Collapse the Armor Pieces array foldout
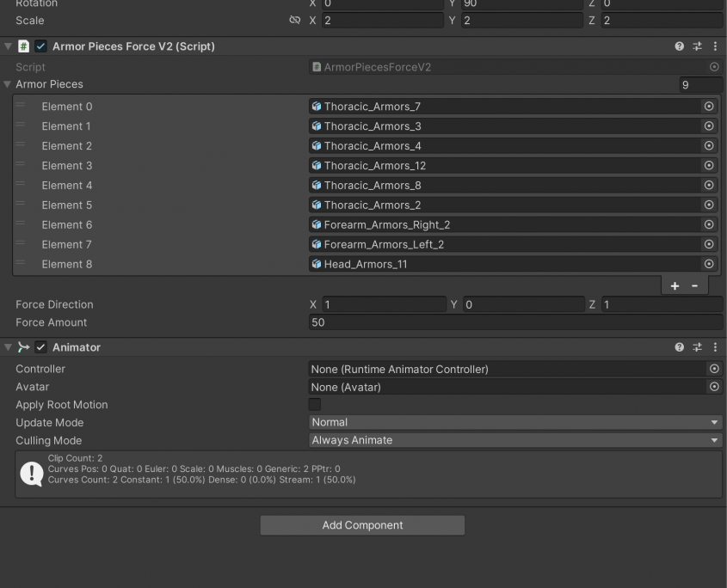Viewport: 727px width, 588px height. pyautogui.click(x=8, y=84)
